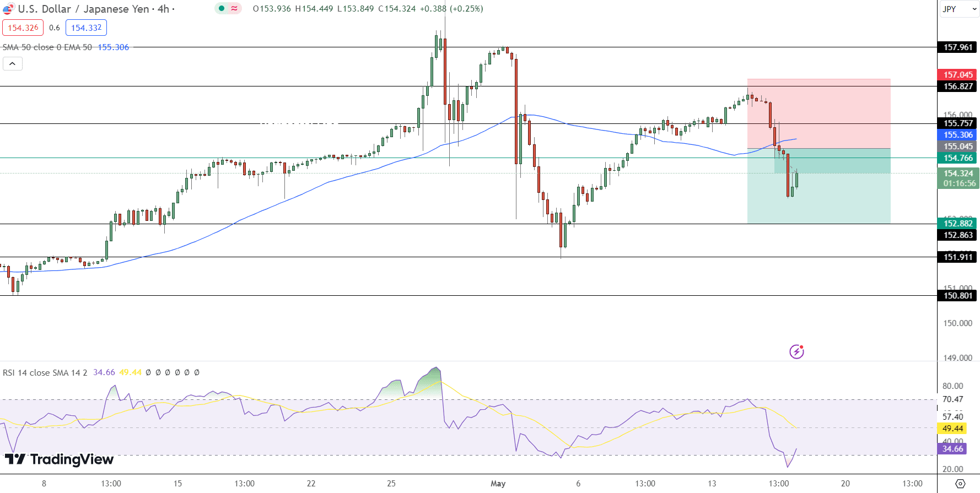Click the May date label on time axis
Screen dimensions: 980x493
tap(498, 484)
